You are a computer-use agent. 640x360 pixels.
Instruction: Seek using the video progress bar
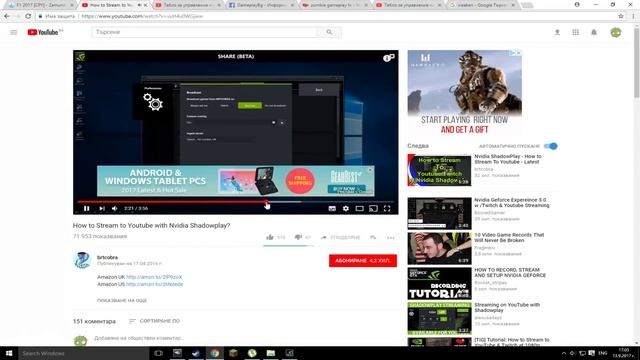236,201
